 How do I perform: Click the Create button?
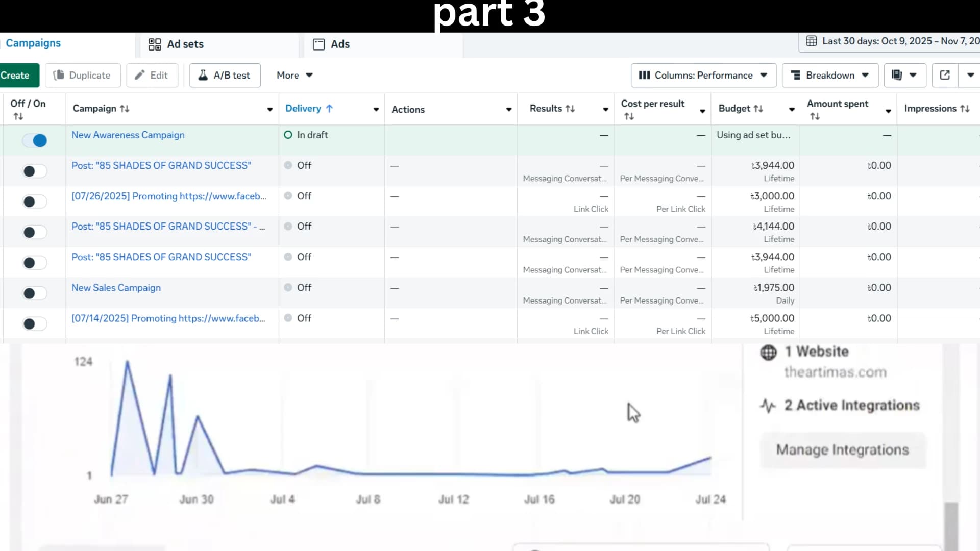tap(18, 75)
